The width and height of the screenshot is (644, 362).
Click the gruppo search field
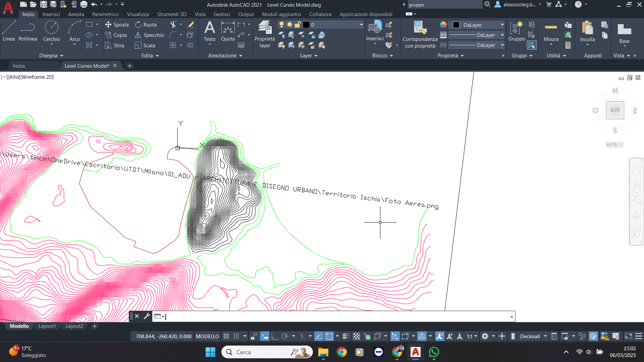click(x=444, y=5)
